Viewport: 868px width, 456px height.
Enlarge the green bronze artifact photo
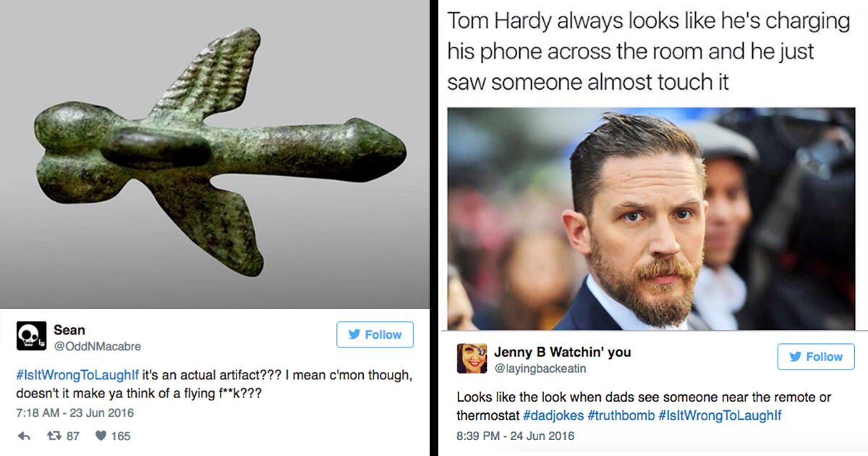[x=215, y=154]
